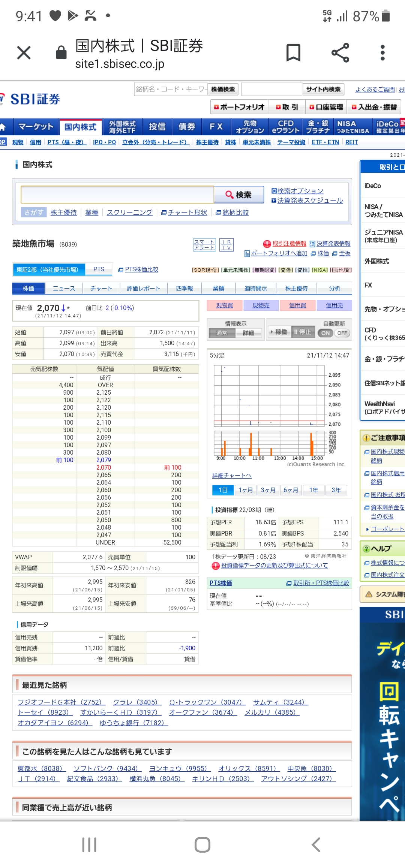Tap Android recent apps button

[x=89, y=845]
